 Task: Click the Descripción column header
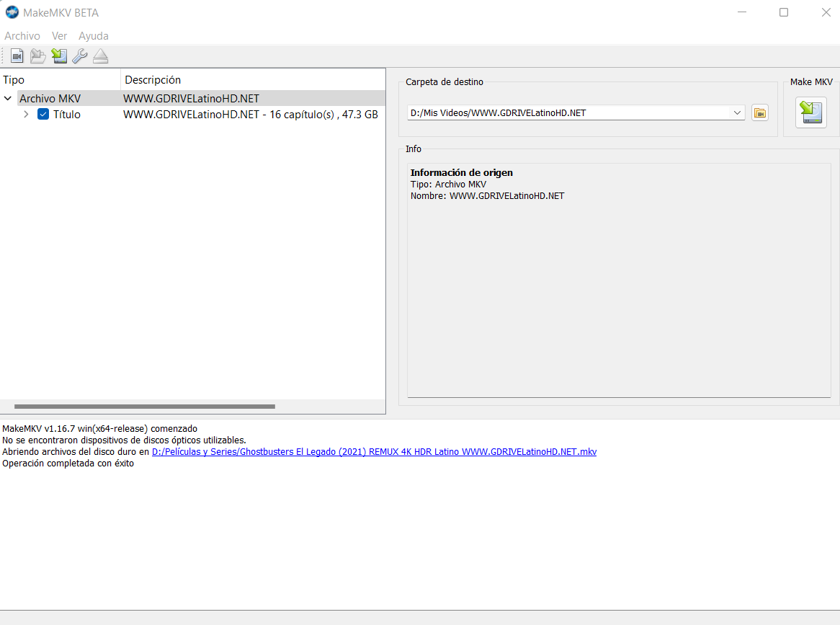[x=253, y=80]
